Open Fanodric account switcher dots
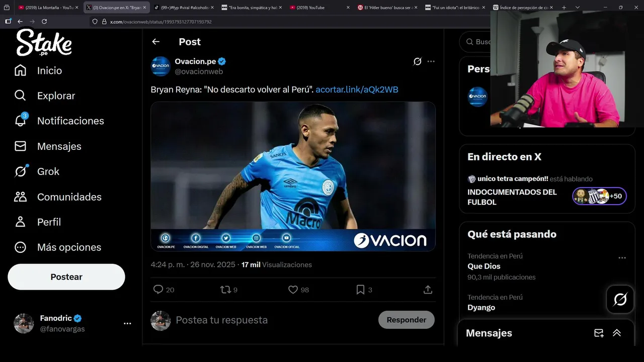 (127, 323)
